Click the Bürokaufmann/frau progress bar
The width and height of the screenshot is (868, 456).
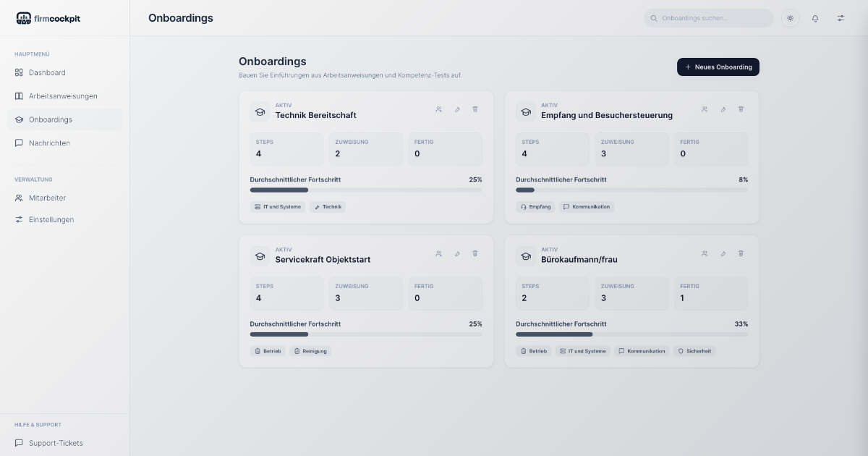(x=631, y=334)
